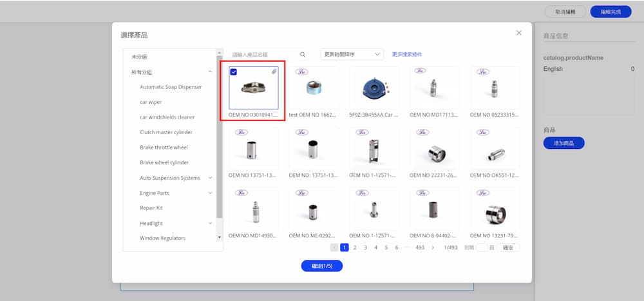Expand the Engine Parts chevron
Screen dimensions: 644x301
click(211, 193)
